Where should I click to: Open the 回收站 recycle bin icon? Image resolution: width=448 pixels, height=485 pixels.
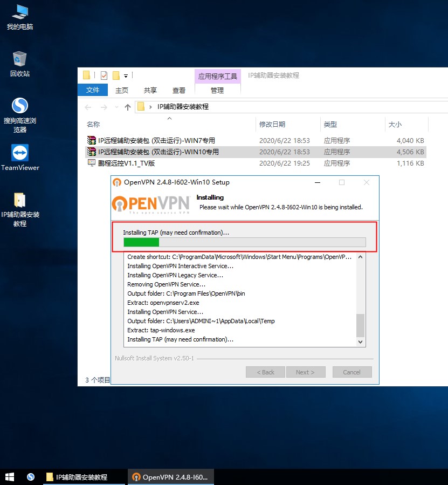(20, 64)
